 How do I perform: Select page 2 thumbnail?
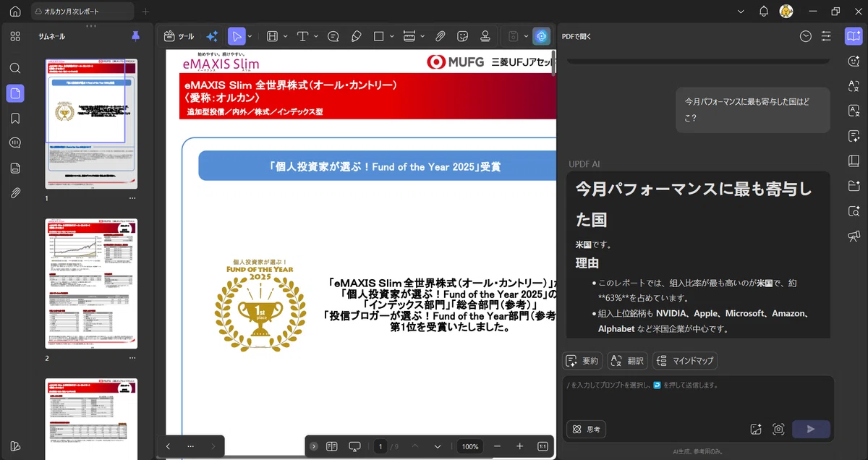coord(91,284)
